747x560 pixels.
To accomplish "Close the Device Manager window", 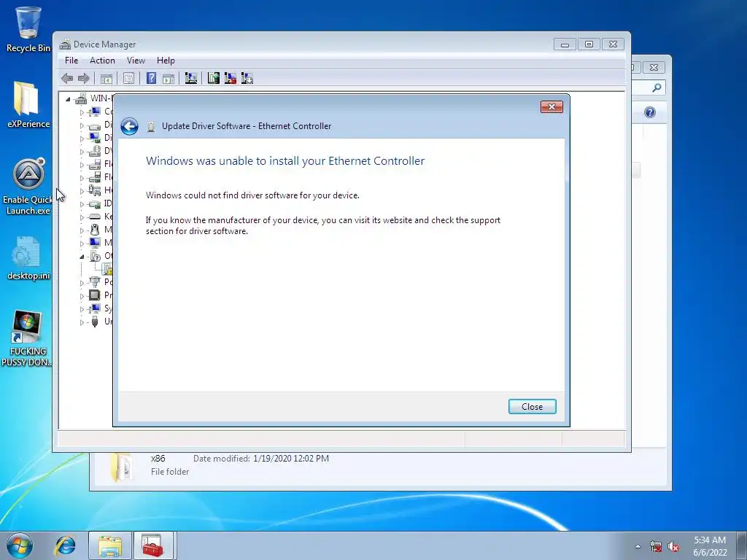I will 613,44.
